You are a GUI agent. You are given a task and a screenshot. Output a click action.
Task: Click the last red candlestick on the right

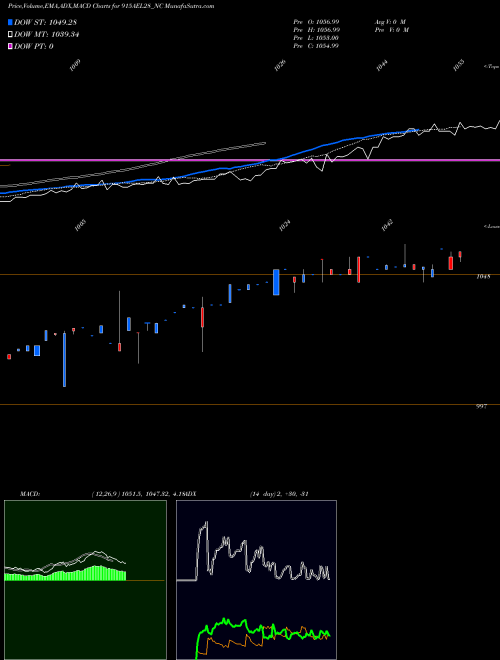pos(460,255)
